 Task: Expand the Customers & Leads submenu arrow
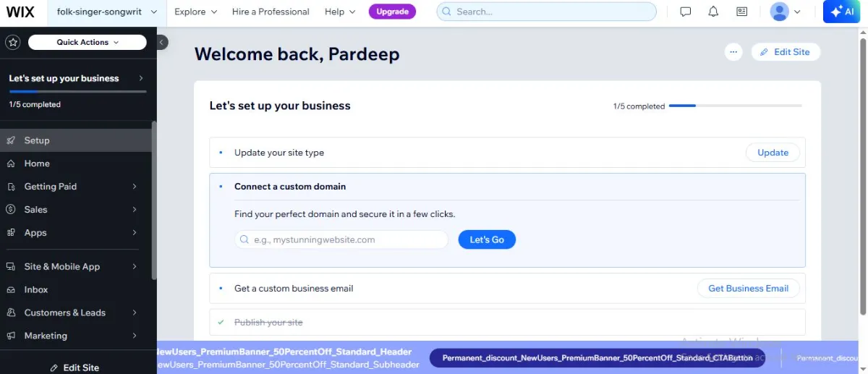click(135, 313)
